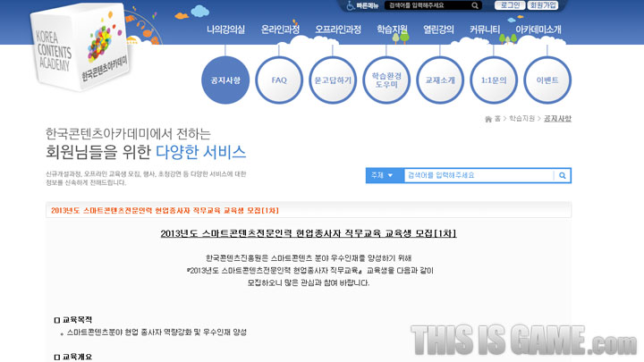Open the 온라인과정 menu
Image resolution: width=644 pixels, height=362 pixels.
pyautogui.click(x=280, y=29)
